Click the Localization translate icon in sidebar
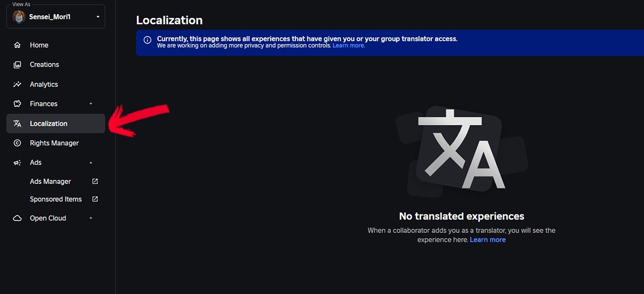The width and height of the screenshot is (644, 294). click(x=17, y=123)
